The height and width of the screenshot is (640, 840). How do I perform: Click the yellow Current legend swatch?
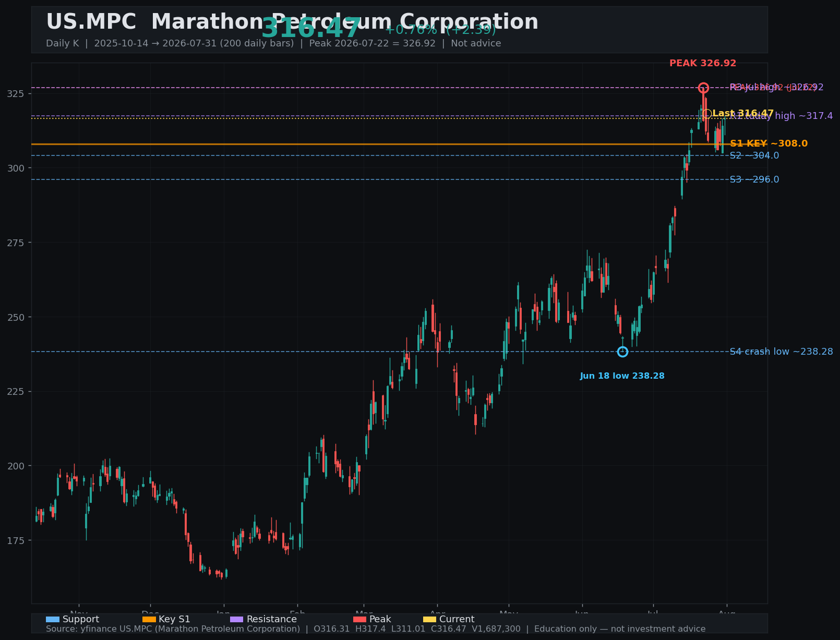point(429,620)
